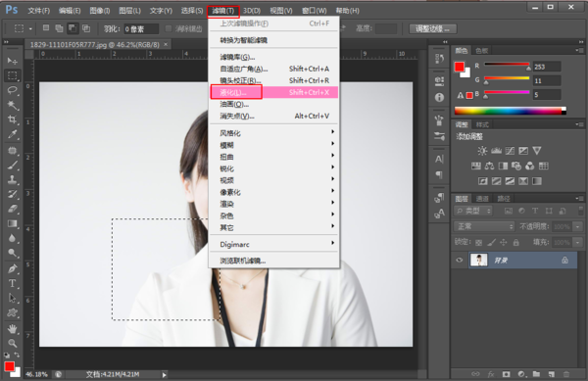
Task: Select the Spot Healing Brush tool
Action: click(x=12, y=150)
